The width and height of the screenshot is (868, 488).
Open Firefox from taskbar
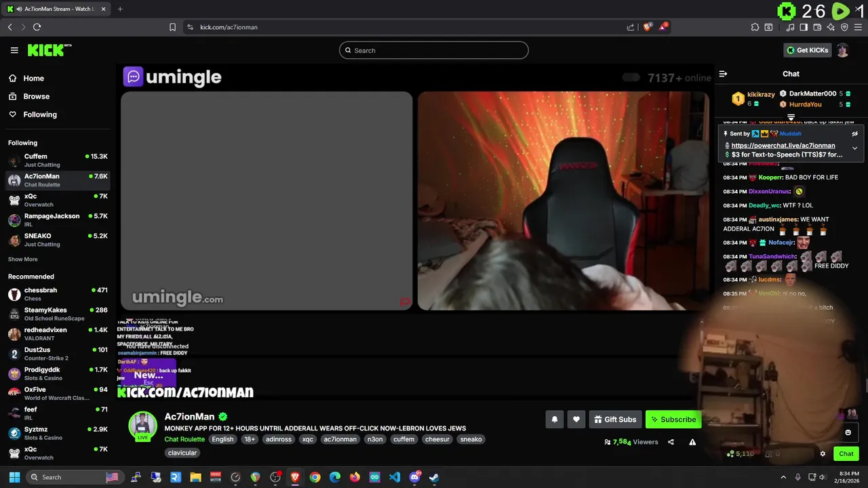coord(355,477)
